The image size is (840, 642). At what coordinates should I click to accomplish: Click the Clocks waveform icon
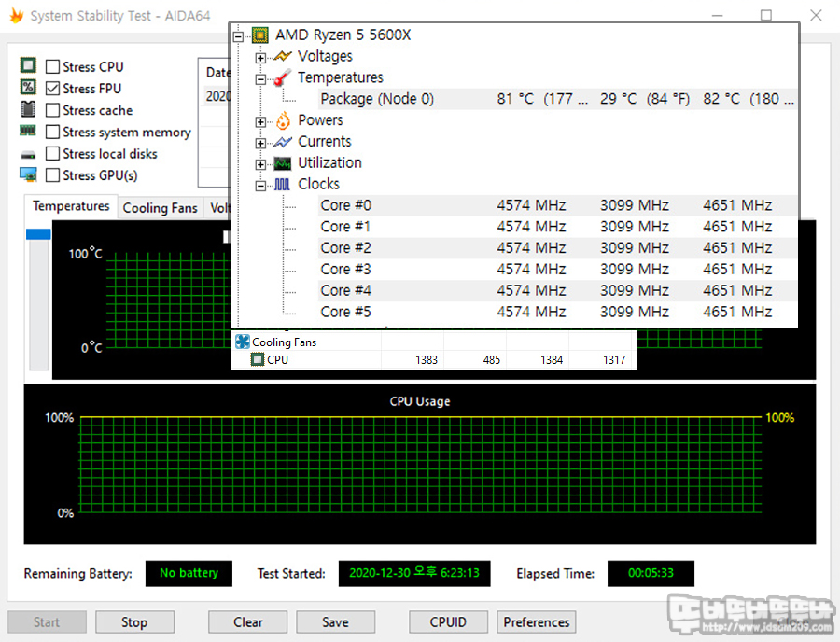click(x=282, y=185)
